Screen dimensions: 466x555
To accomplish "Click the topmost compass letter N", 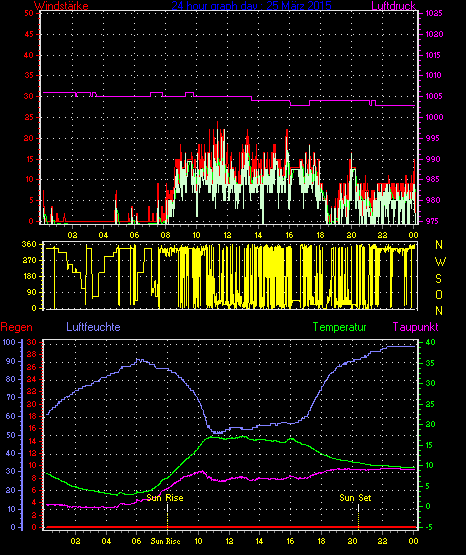I will (x=439, y=245).
